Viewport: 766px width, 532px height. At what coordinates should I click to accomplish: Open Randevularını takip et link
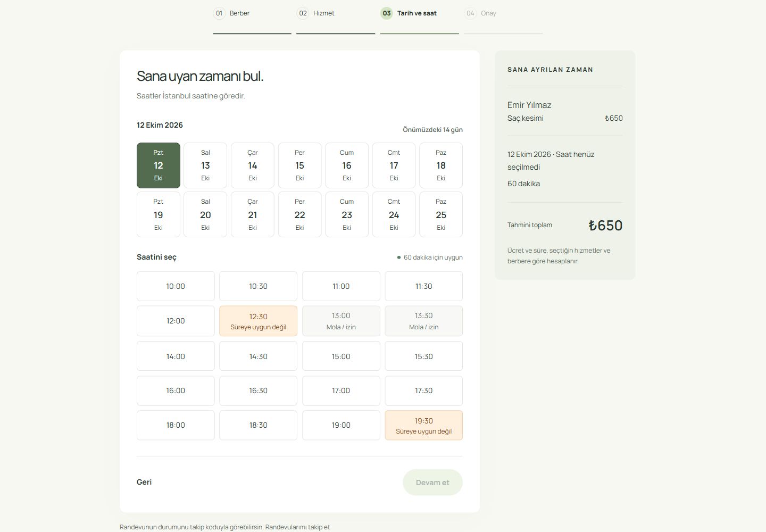pyautogui.click(x=297, y=527)
